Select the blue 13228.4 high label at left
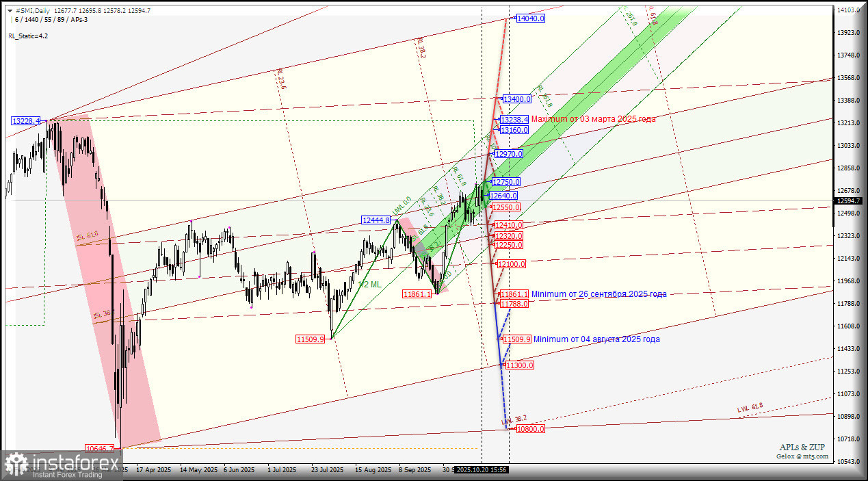This screenshot has width=868, height=481. tap(26, 120)
